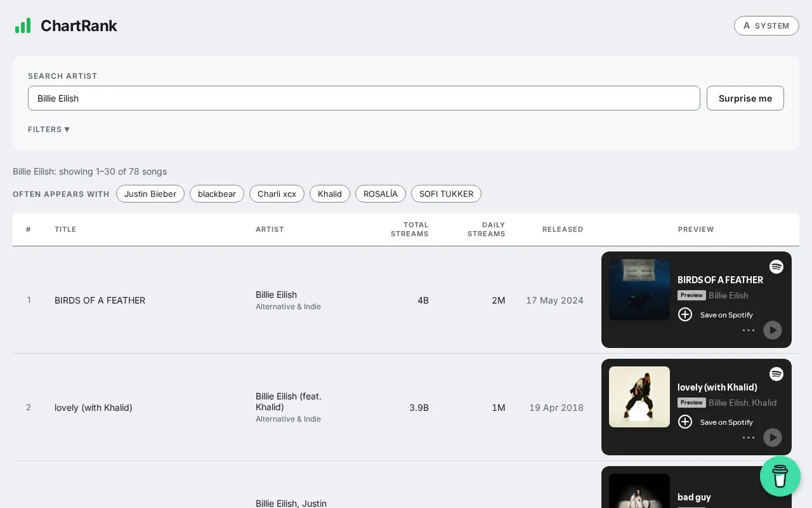Click the ChartRank site name
This screenshot has height=508, width=812.
click(x=79, y=25)
